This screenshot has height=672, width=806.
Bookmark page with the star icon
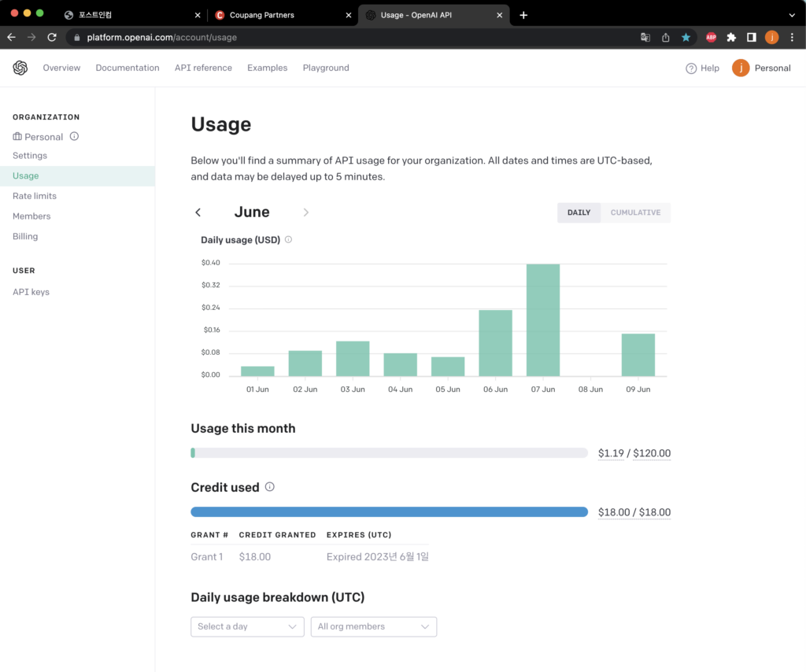point(686,37)
